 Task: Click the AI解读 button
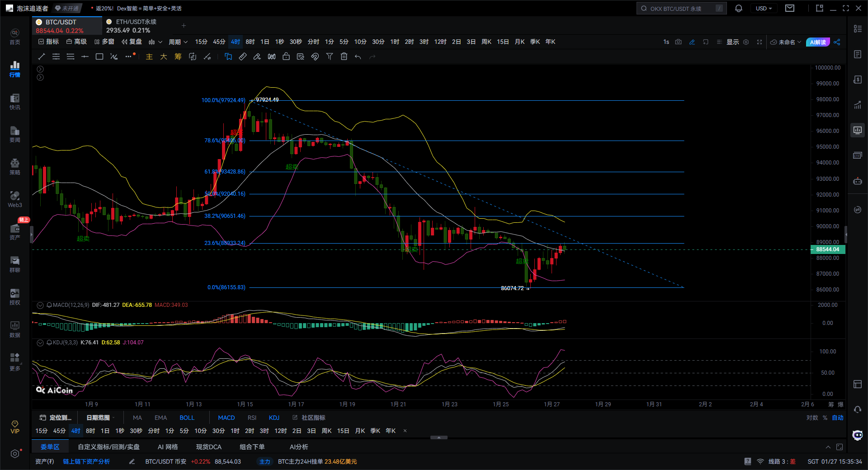(818, 42)
